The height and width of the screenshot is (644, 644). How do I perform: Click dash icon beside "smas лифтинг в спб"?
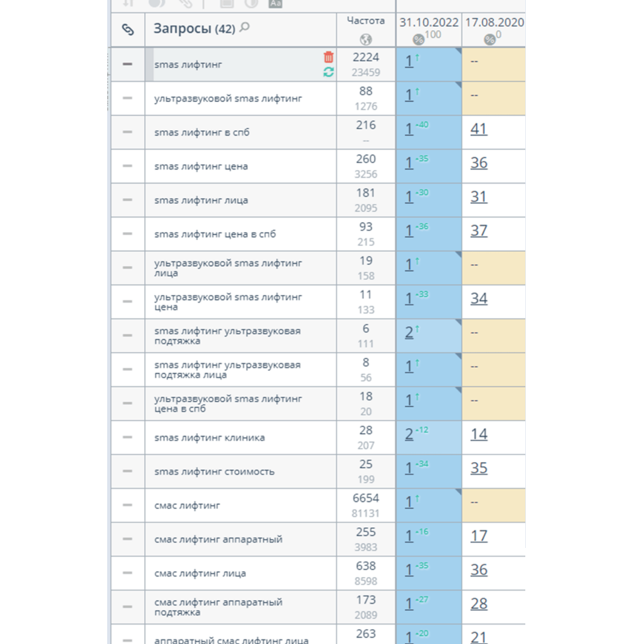click(127, 132)
